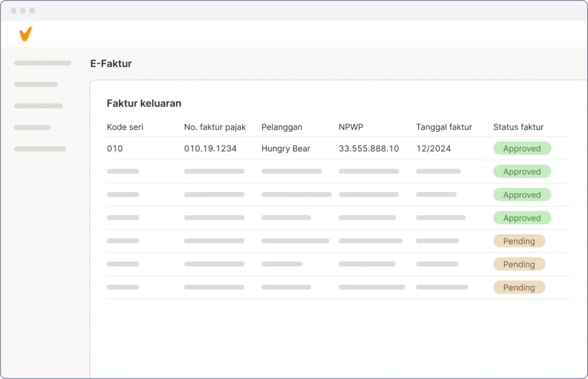
Task: Select the Faktur keluaran section heading
Action: point(144,103)
